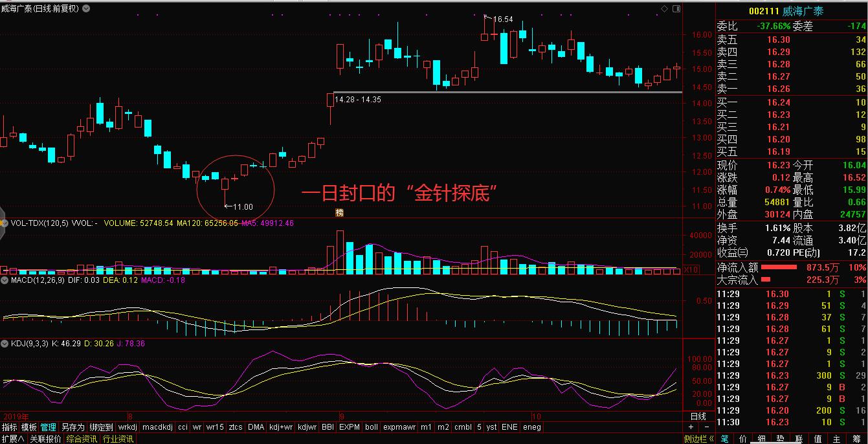Screen dimensions: 868x444
Task: Open the 日线 period selector
Action: [698, 416]
